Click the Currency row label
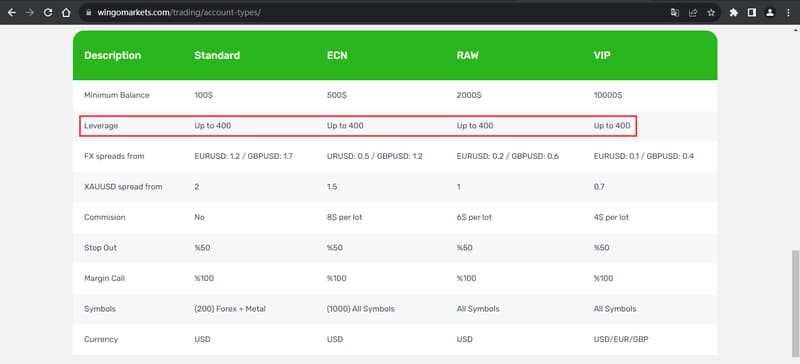 (101, 339)
